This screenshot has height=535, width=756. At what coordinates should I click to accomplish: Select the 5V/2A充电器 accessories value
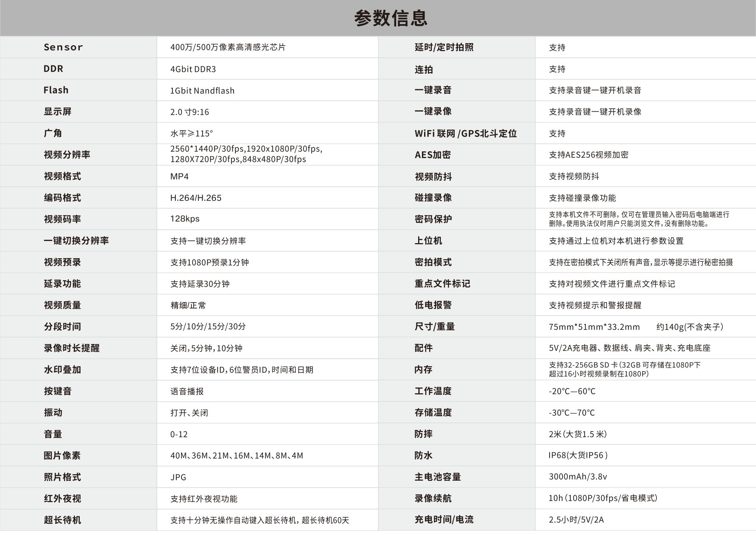[x=629, y=348]
